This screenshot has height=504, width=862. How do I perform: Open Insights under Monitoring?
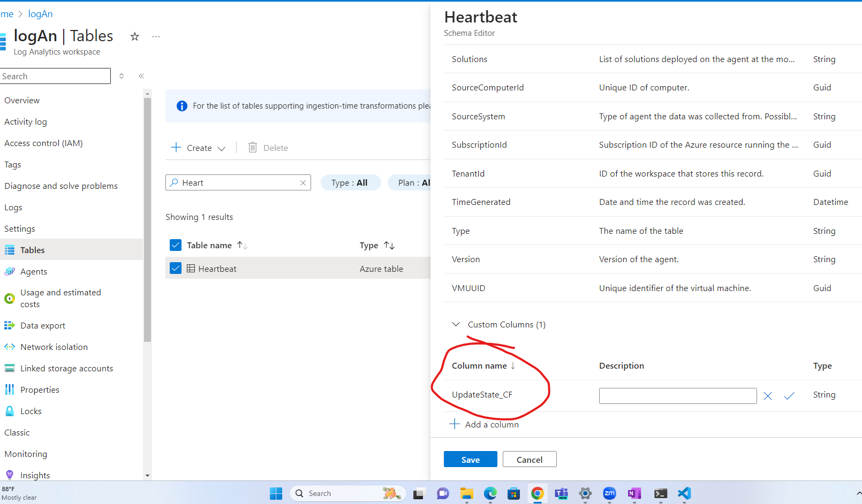(x=35, y=475)
